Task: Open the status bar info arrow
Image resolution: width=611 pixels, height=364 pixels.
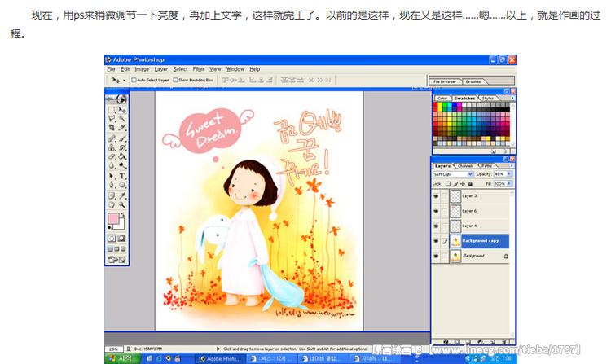Action: pos(218,349)
